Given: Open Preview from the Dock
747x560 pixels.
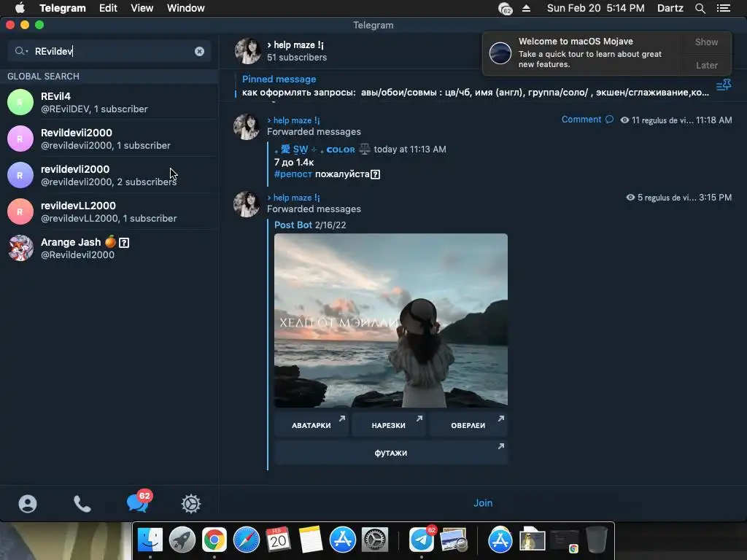Looking at the screenshot, I should (454, 540).
